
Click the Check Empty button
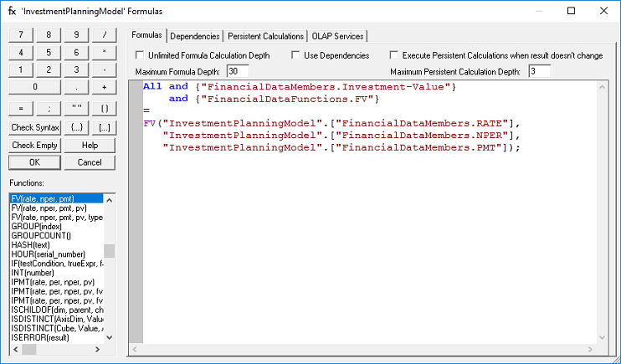click(x=35, y=145)
